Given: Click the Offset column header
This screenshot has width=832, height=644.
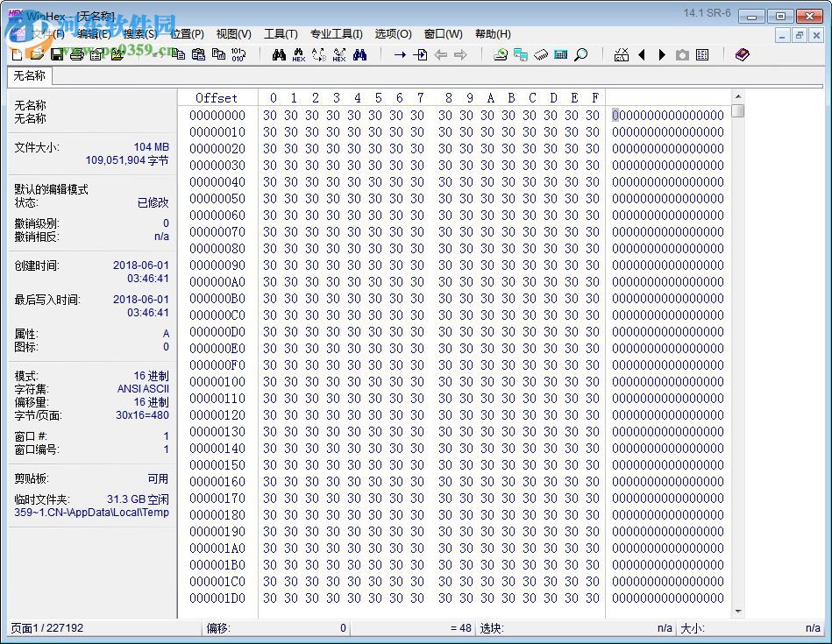Looking at the screenshot, I should 217,97.
